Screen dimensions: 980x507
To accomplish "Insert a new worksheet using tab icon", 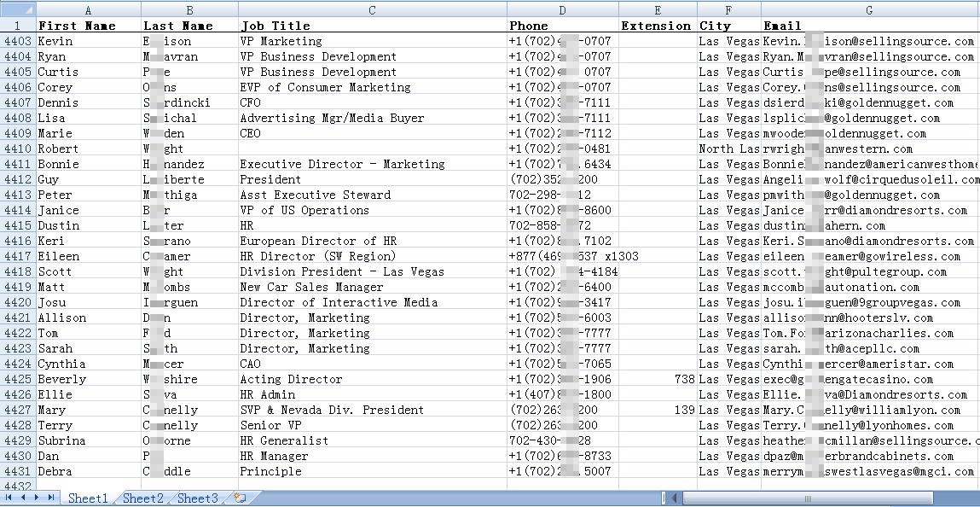I will tap(240, 498).
